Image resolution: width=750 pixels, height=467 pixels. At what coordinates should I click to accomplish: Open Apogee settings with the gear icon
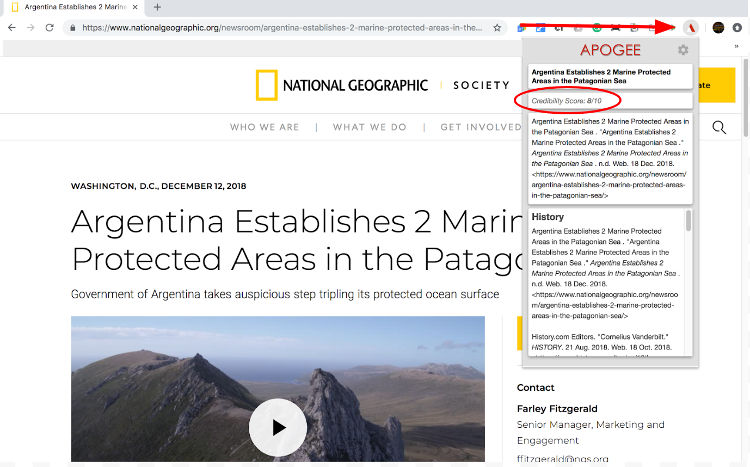(x=683, y=50)
